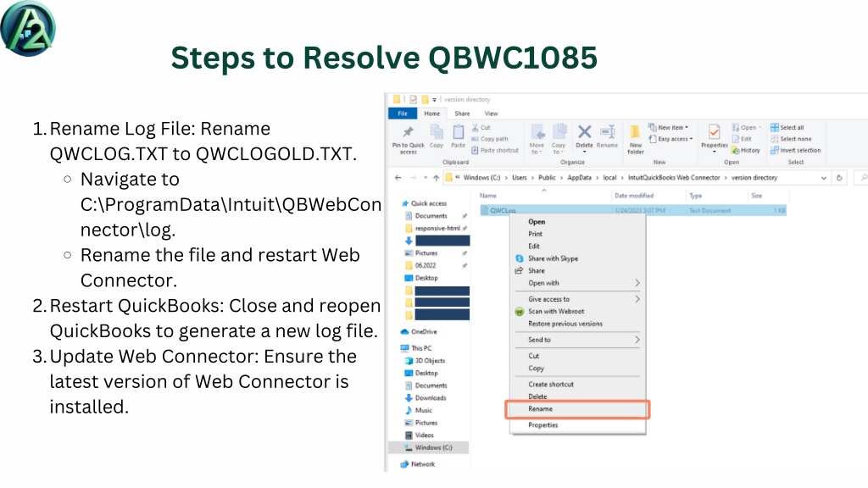Open 3D Objects in the navigation pane
The width and height of the screenshot is (868, 488).
(426, 361)
